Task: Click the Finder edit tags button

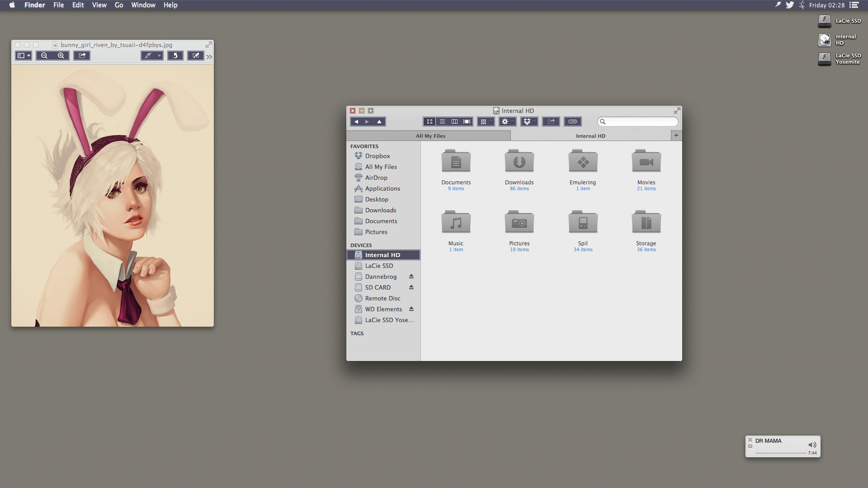Action: click(x=573, y=122)
